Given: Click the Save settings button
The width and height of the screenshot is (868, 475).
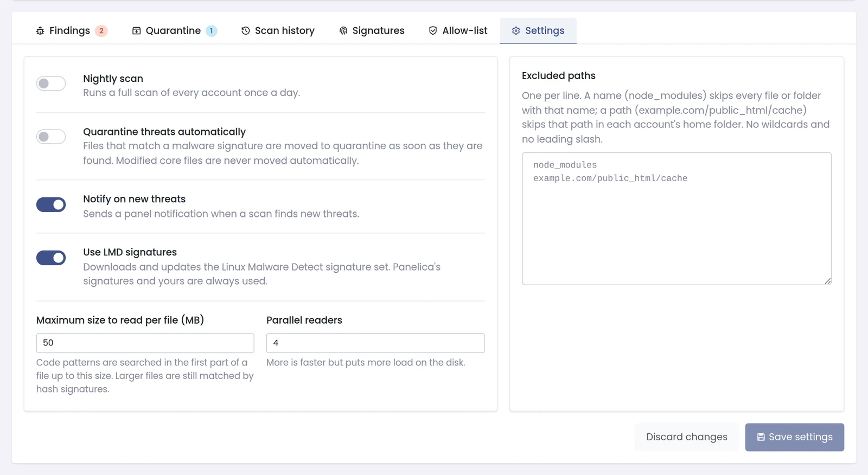Looking at the screenshot, I should [x=795, y=437].
